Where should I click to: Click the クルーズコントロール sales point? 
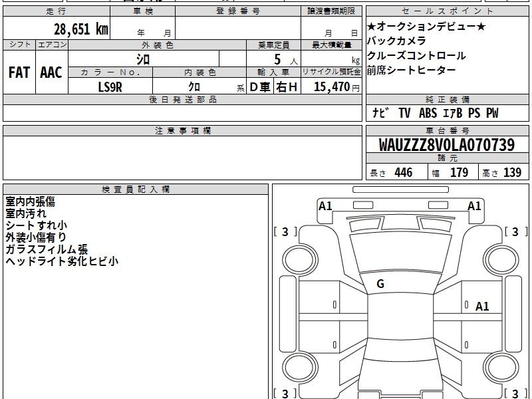tap(416, 56)
